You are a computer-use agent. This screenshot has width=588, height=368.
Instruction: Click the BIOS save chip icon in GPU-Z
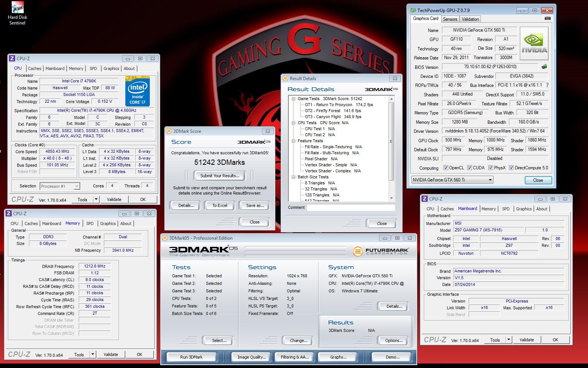pos(544,67)
